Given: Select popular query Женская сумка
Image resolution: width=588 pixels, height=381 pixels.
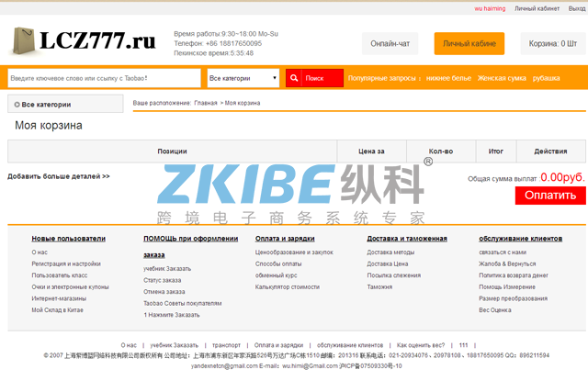Looking at the screenshot, I should click(x=502, y=78).
